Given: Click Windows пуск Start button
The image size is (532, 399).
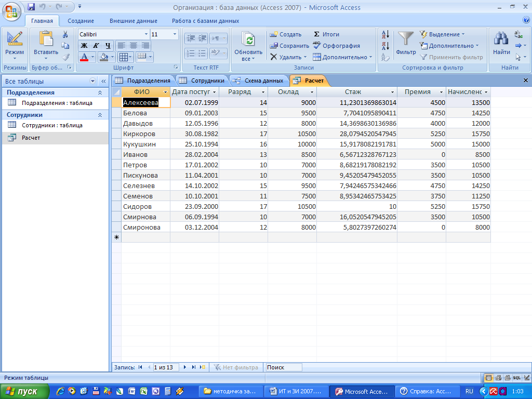Looking at the screenshot, I should point(24,392).
